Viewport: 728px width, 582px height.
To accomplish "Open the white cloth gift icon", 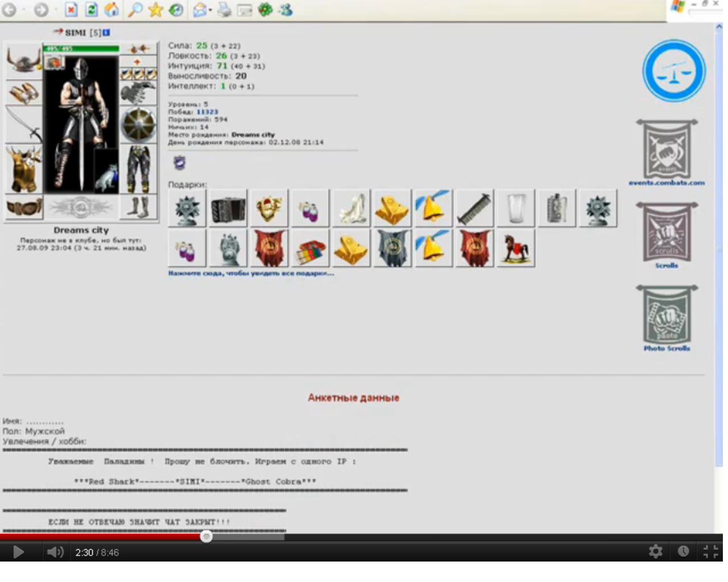I will (x=351, y=209).
